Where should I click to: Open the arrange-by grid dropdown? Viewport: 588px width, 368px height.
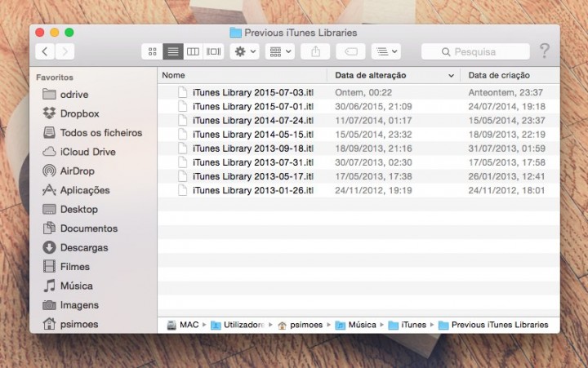pyautogui.click(x=280, y=51)
